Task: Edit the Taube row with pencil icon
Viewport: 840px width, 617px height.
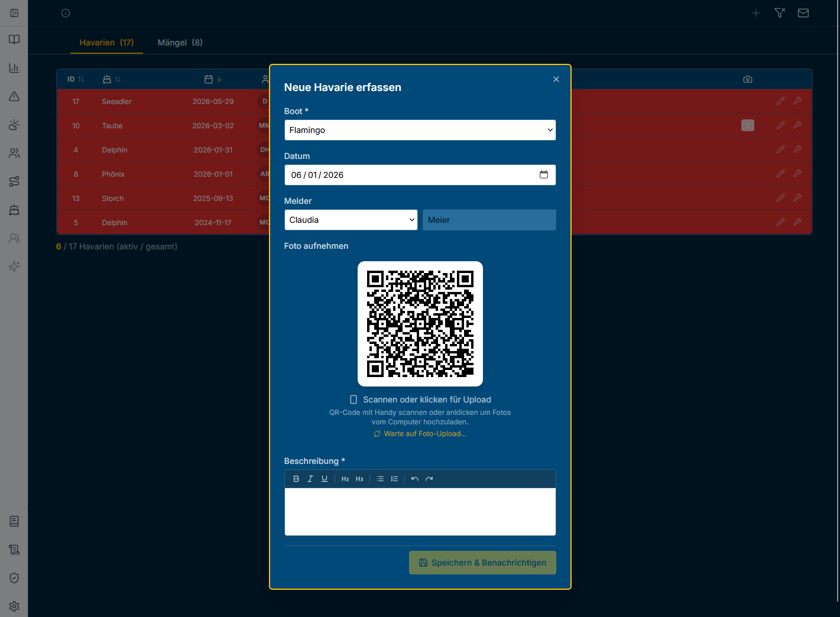Action: coord(780,125)
